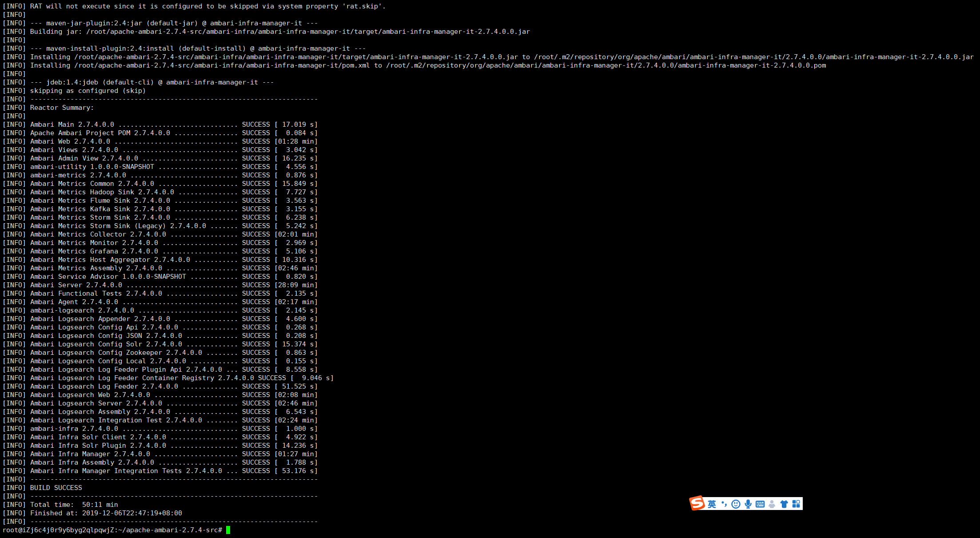Open the toolbox grid icon in IME bar
Viewport: 980px width, 538px height.
click(x=796, y=504)
